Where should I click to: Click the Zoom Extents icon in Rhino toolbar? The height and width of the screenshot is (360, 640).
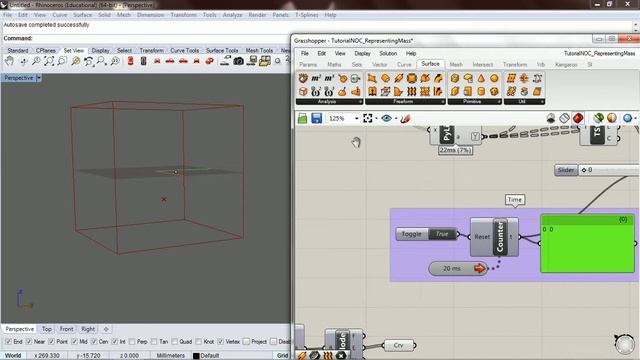(49, 61)
